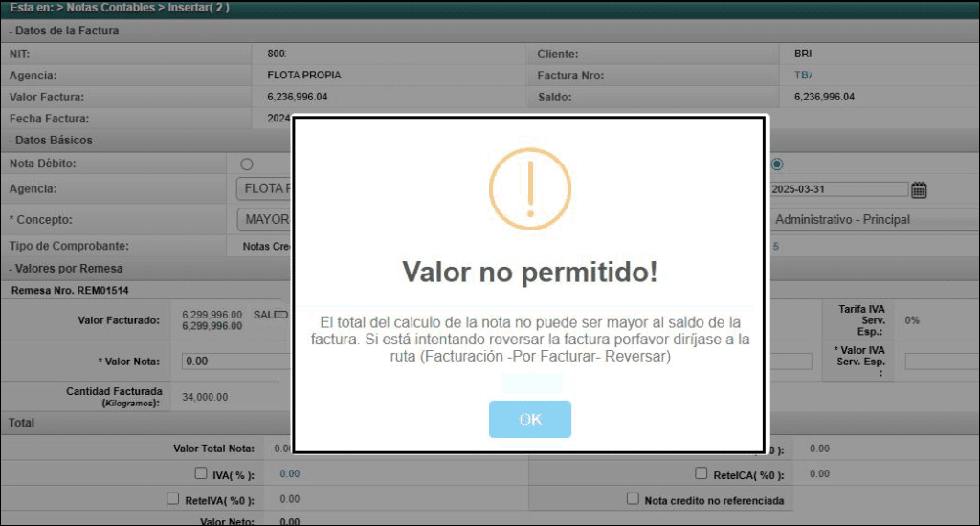The height and width of the screenshot is (526, 980).
Task: Open the calendar date picker icon
Action: pyautogui.click(x=919, y=189)
